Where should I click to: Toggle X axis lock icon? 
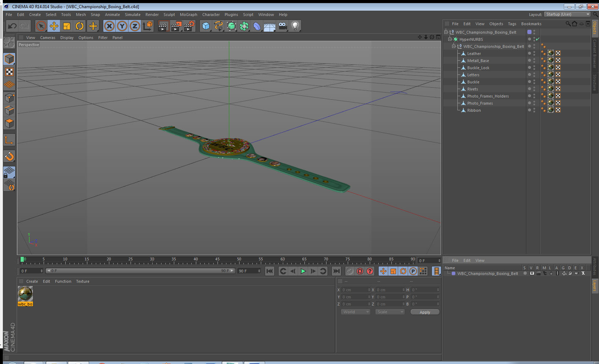click(110, 26)
